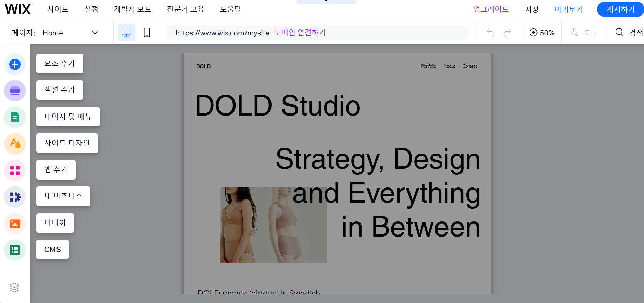Switch to desktop view icon

(x=126, y=33)
